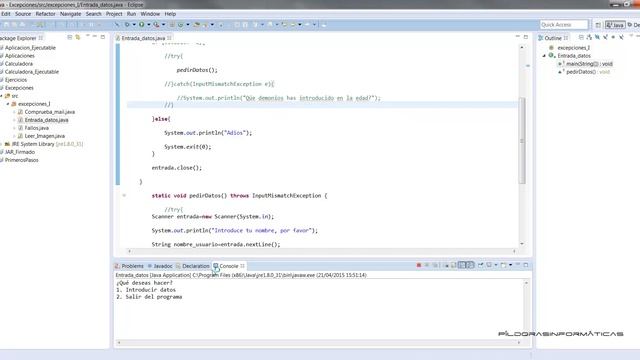Click the Hide Fields icon in Outline toolbar
640x360 pixels.
pyautogui.click(x=597, y=37)
